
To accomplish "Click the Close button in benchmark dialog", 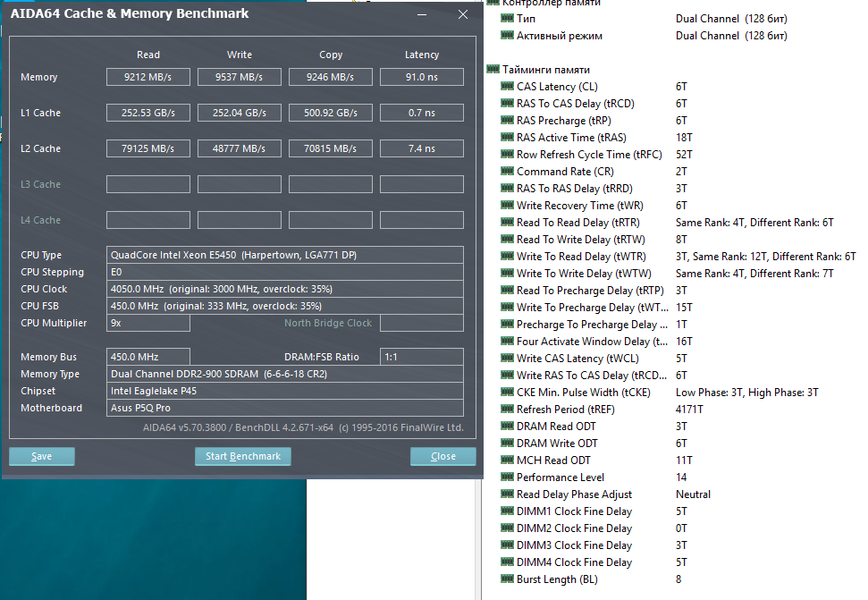I will pos(442,456).
